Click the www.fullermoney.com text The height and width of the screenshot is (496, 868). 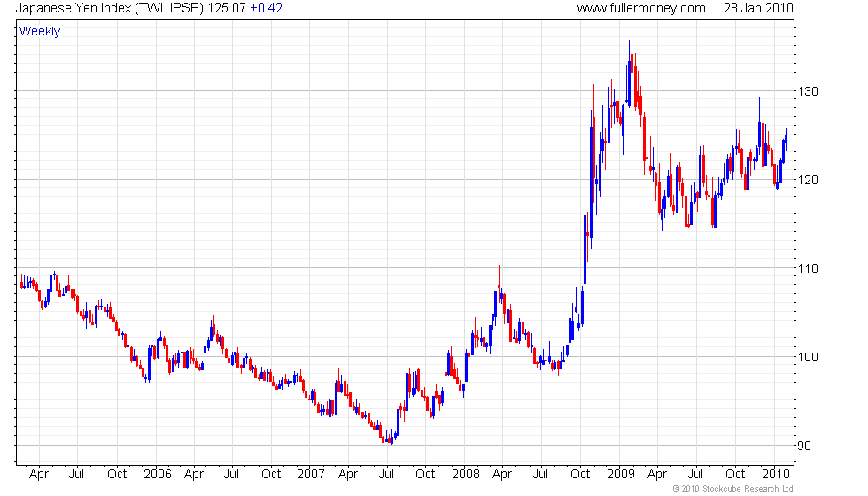coord(641,8)
